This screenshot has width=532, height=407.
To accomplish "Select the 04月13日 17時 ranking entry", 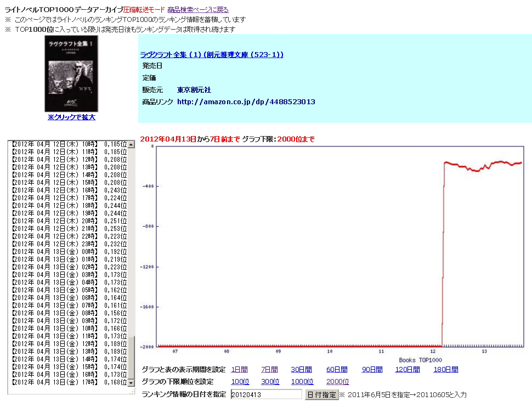I will tap(69, 382).
